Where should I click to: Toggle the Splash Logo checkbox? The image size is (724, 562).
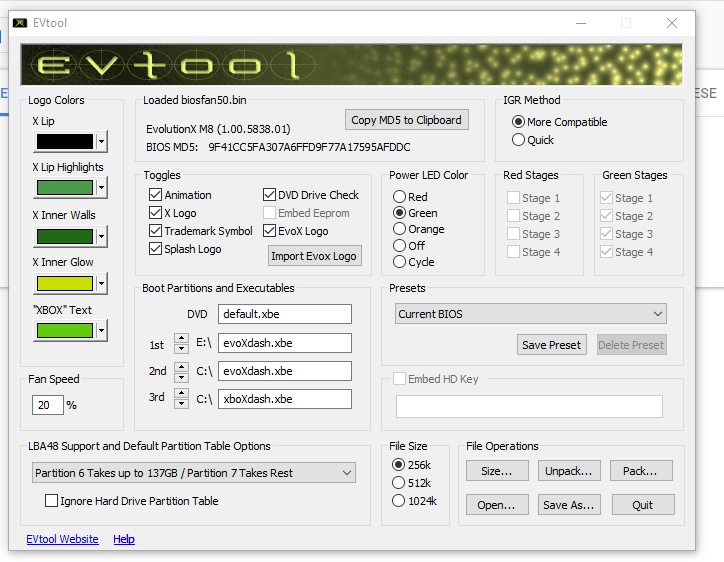coord(186,249)
